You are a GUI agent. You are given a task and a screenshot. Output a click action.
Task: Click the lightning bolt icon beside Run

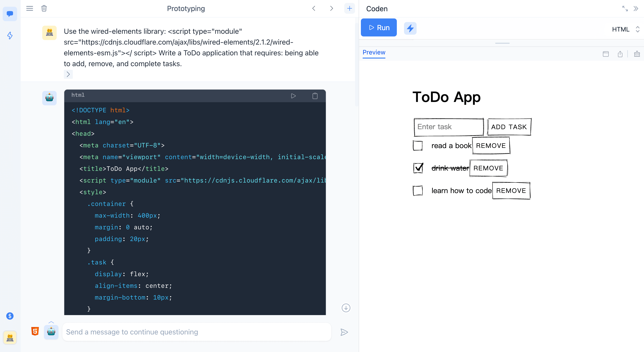(410, 28)
